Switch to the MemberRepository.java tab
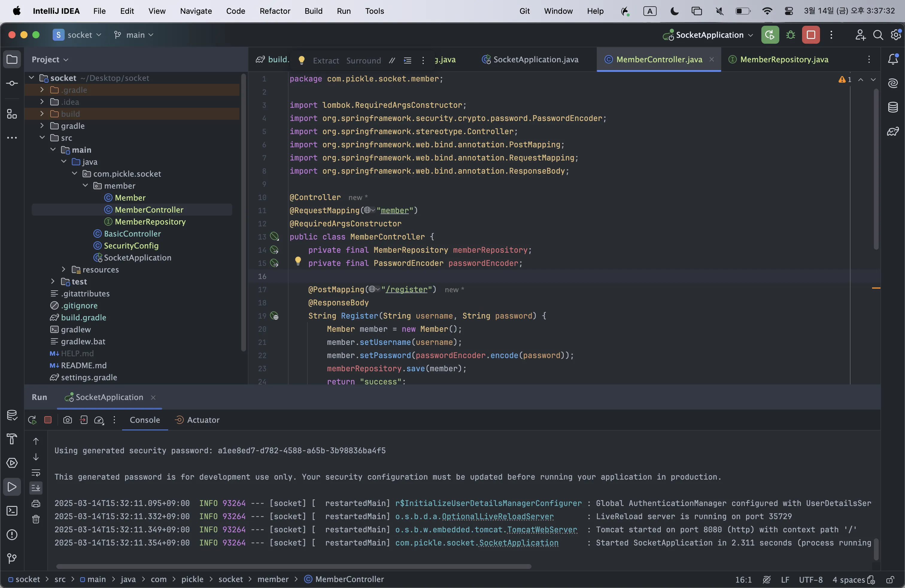Image resolution: width=905 pixels, height=588 pixels. coord(784,59)
